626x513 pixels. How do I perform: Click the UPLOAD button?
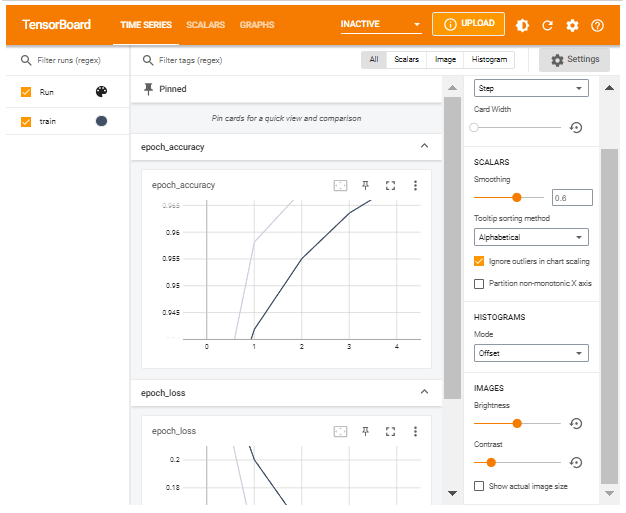[468, 24]
